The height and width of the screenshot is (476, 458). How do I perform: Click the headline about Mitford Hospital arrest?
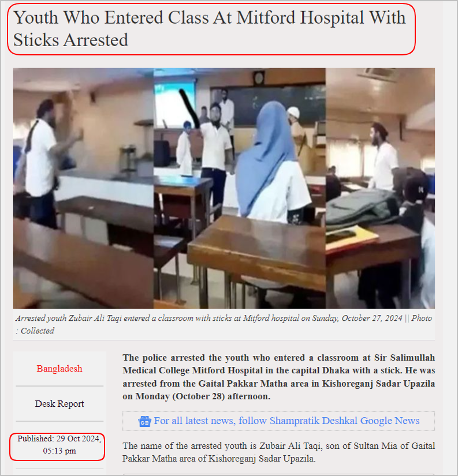click(210, 28)
